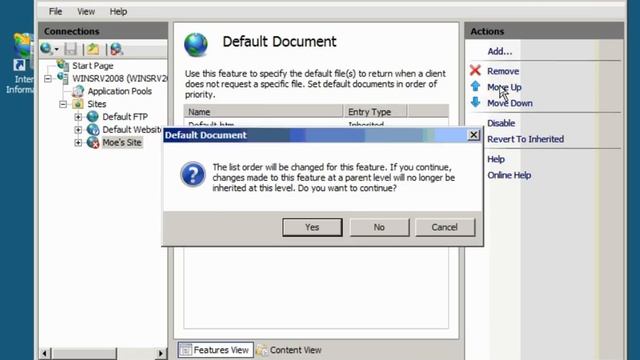The height and width of the screenshot is (360, 640).
Task: Click Cancel in the Default Document dialog
Action: coord(445,227)
